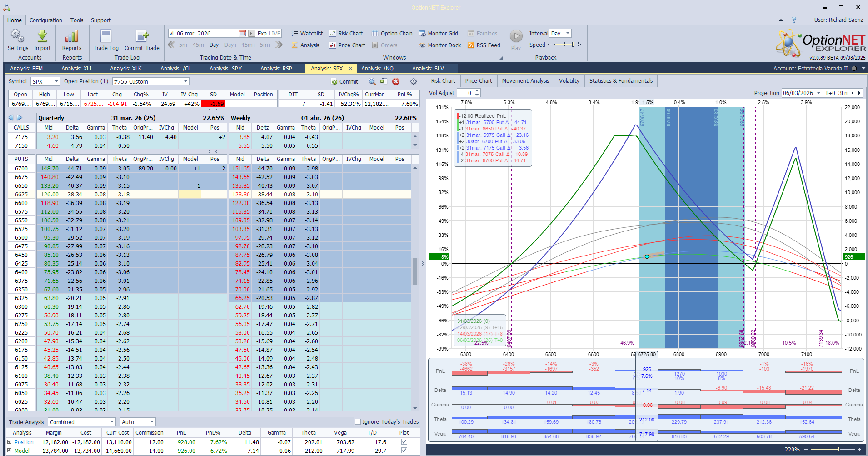Click the Commit Trade icon
868x456 pixels.
pos(142,36)
